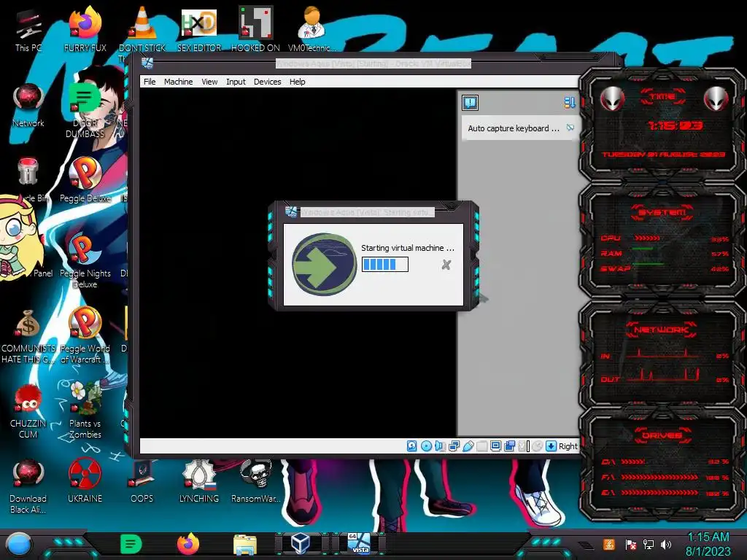Open the Peggle World of Warcraft shortcut

pyautogui.click(x=85, y=335)
